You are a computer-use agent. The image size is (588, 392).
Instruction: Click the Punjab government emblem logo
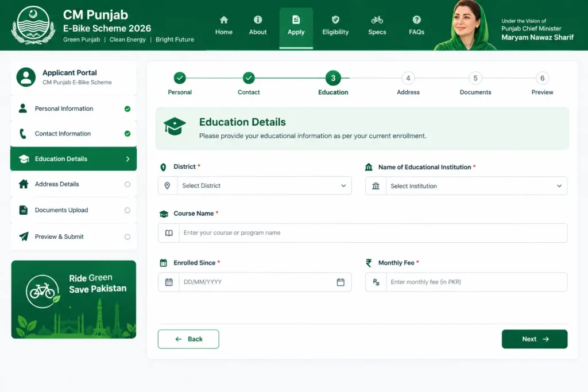coord(33,25)
